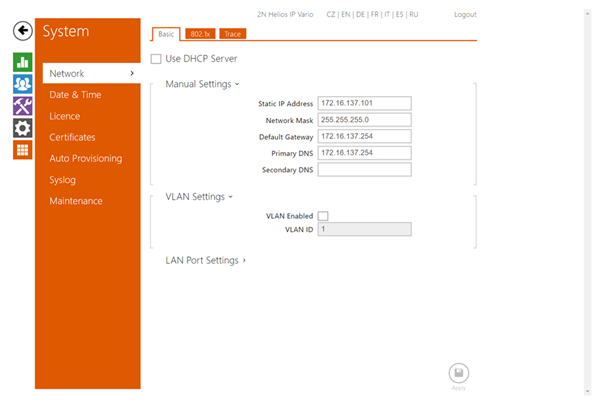
Task: Switch to the Trace tab
Action: coord(232,34)
